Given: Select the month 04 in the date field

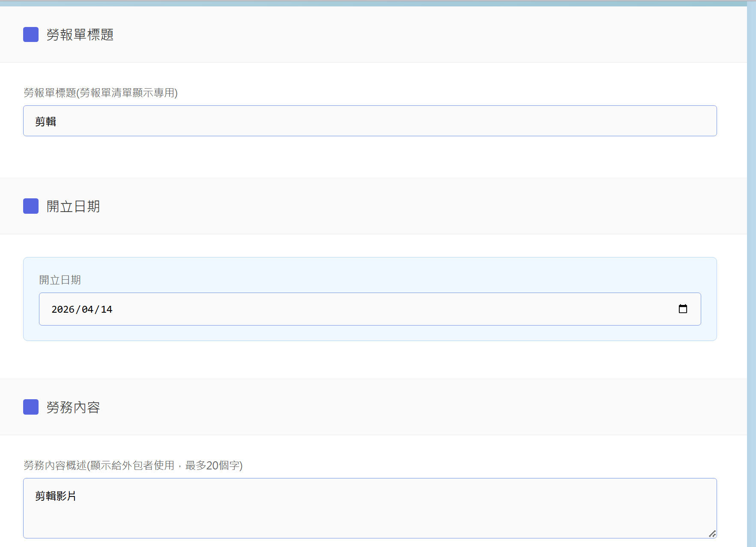Looking at the screenshot, I should 87,309.
